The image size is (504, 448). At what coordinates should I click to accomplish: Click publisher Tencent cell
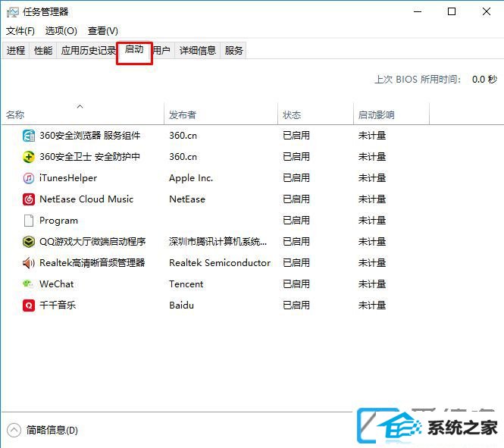point(186,284)
